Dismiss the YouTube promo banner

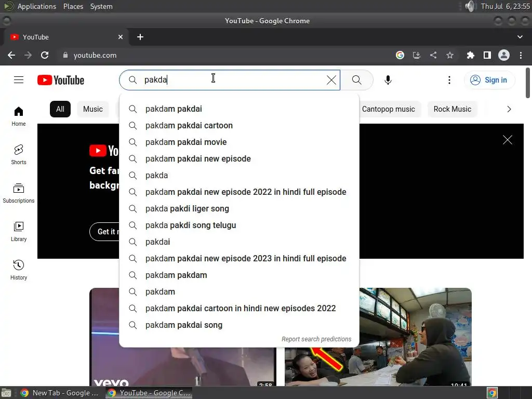pyautogui.click(x=507, y=140)
